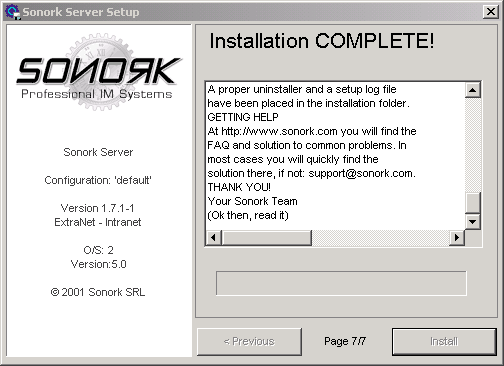504x366 pixels.
Task: Click the up arrow of the text scrollbar
Action: pyautogui.click(x=473, y=90)
